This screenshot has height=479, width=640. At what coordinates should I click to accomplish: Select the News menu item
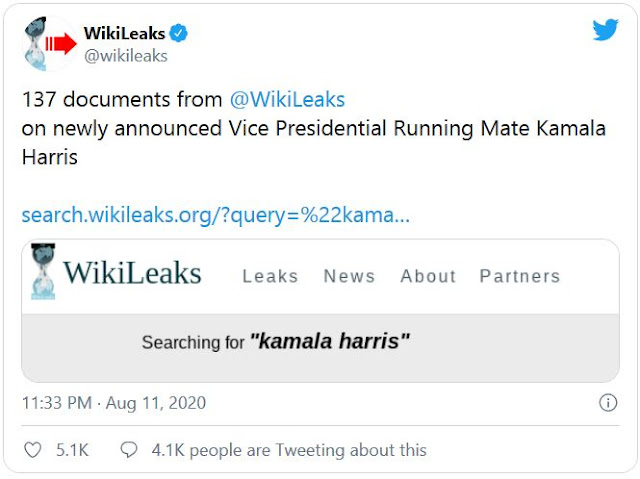point(349,277)
